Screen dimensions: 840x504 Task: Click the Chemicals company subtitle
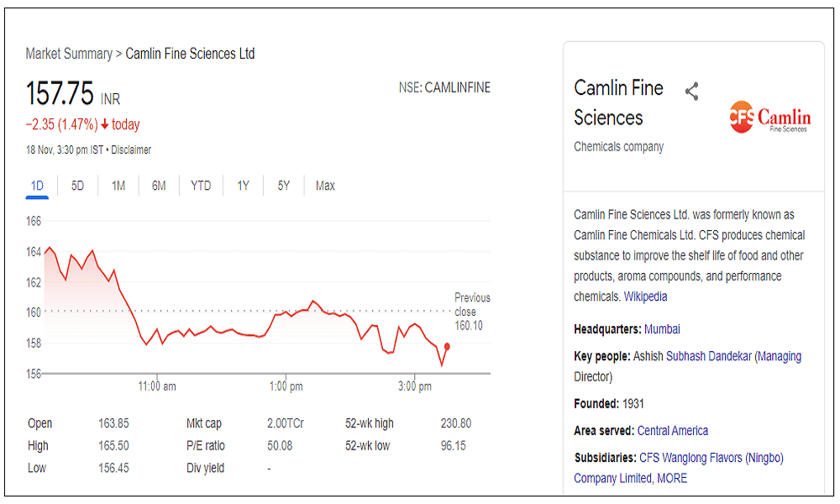619,147
